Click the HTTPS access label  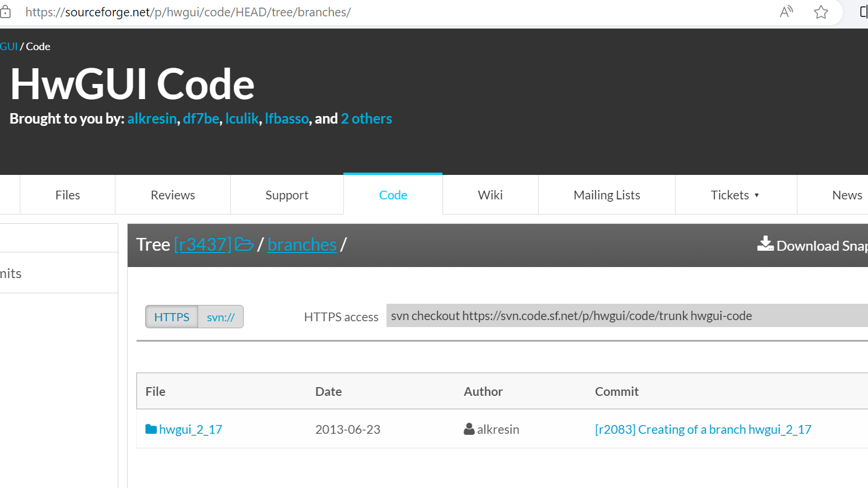click(341, 317)
